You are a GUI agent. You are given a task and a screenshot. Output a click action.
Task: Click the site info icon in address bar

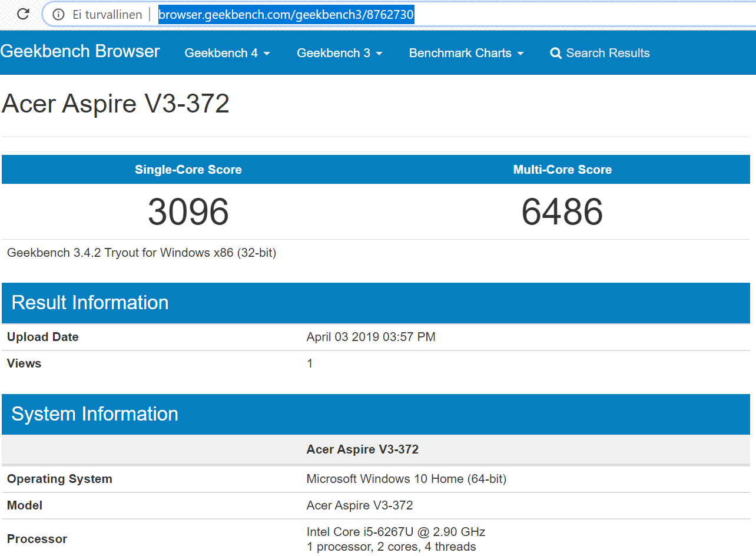point(58,15)
